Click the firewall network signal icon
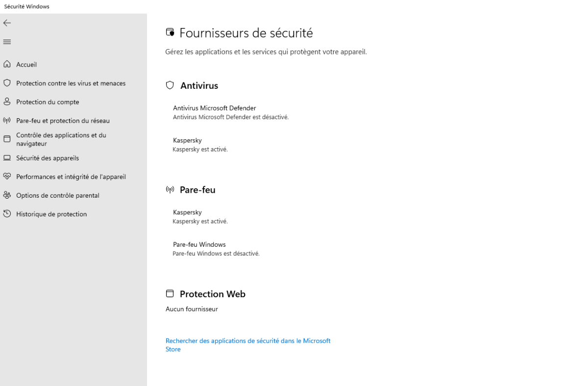Viewport: 588px width, 386px height. point(7,120)
